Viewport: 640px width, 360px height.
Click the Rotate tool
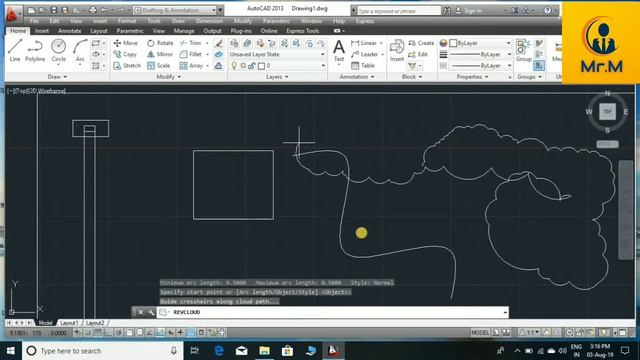[160, 43]
